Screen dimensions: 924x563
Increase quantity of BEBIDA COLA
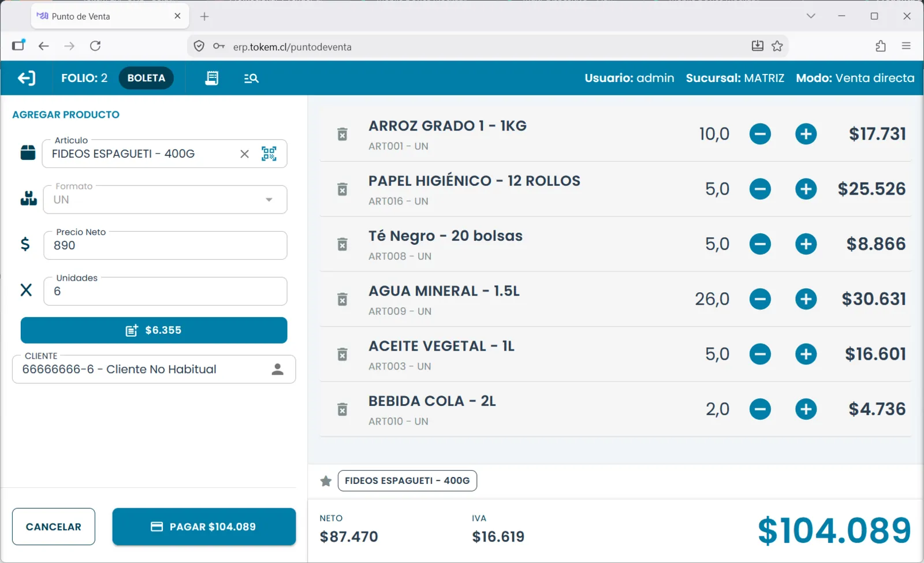pos(806,409)
